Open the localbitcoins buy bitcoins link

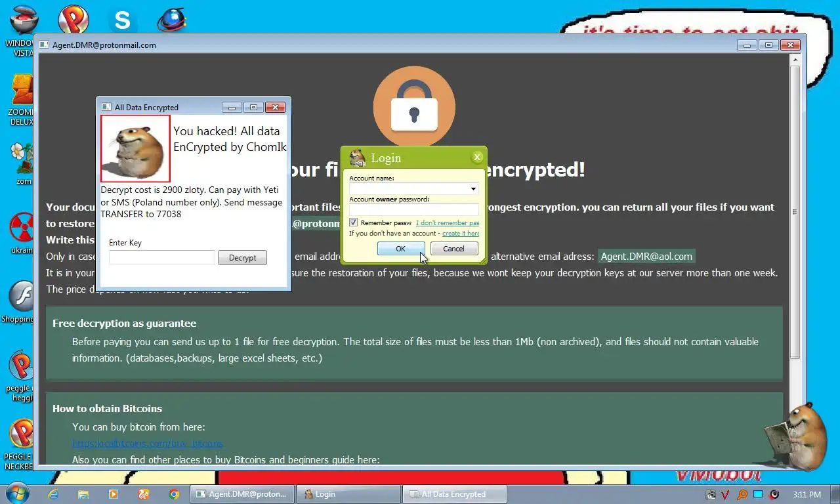coord(148,443)
